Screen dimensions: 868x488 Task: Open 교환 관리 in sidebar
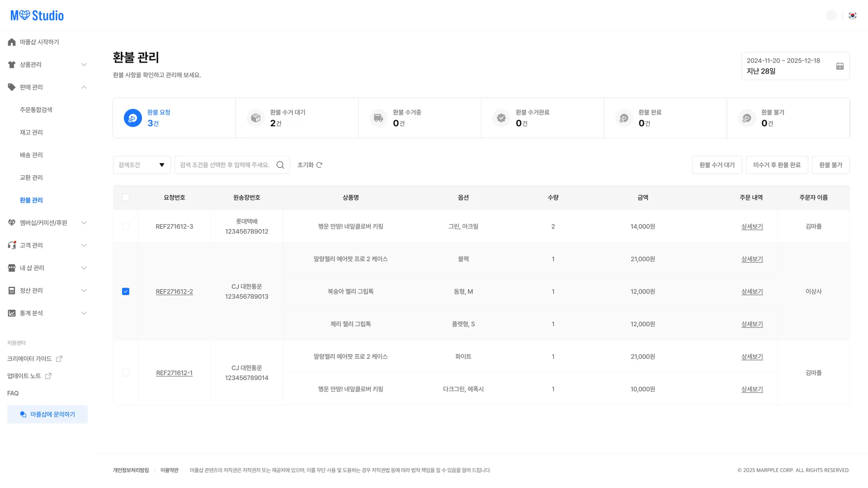[x=31, y=177]
